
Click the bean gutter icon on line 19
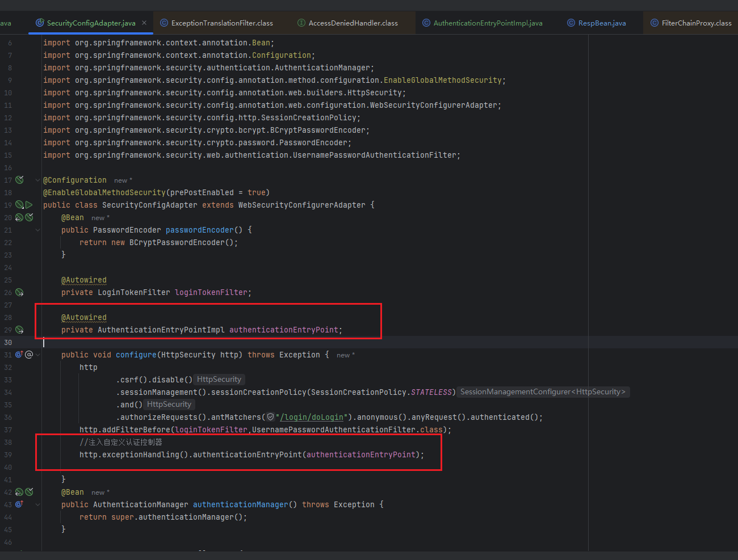click(19, 205)
